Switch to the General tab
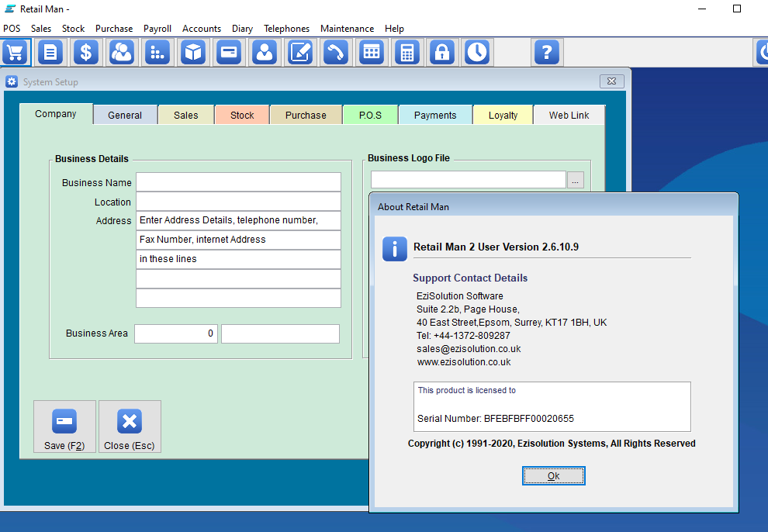768x532 pixels. pos(125,115)
